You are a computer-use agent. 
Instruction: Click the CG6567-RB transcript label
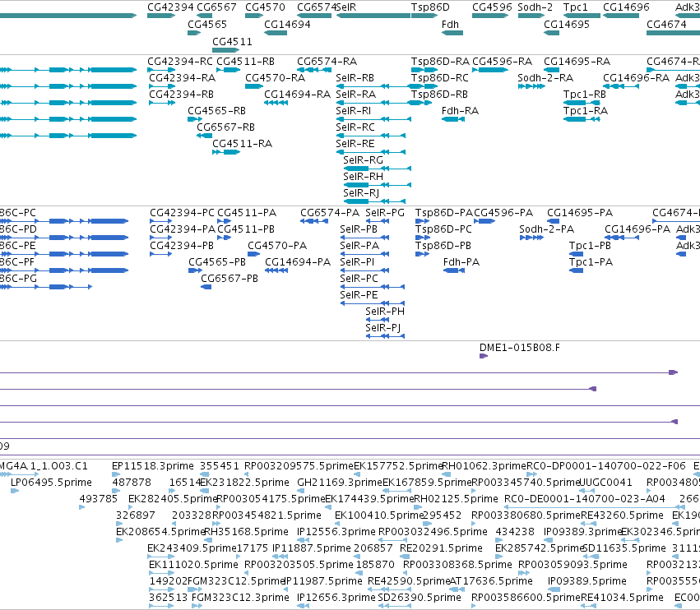pos(225,127)
